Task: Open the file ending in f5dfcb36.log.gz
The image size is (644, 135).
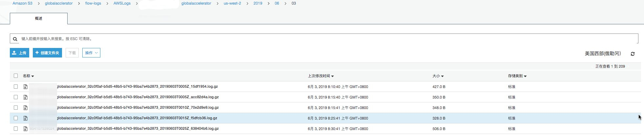Action: (137, 118)
